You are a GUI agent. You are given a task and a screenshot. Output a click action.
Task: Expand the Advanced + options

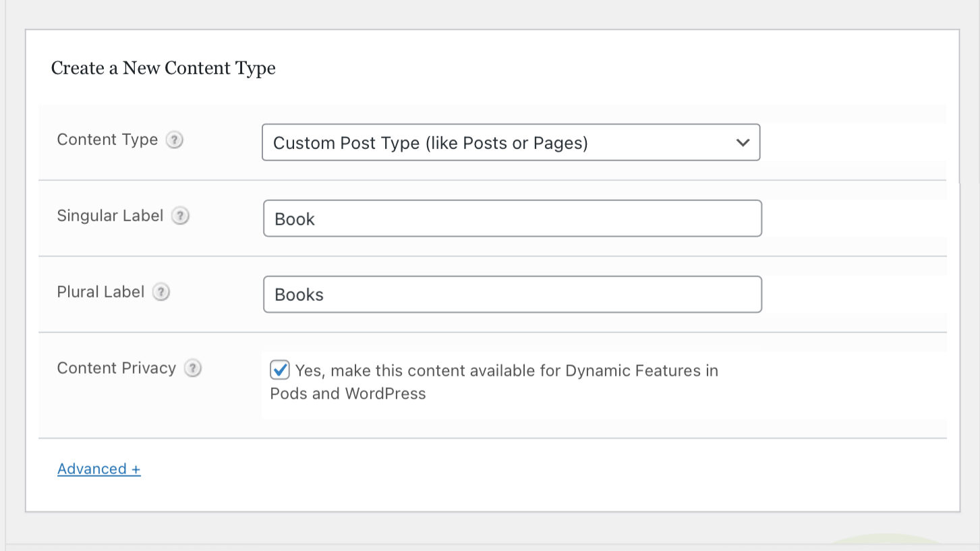[x=99, y=469]
